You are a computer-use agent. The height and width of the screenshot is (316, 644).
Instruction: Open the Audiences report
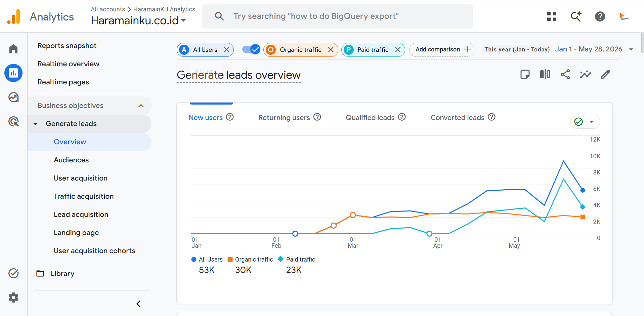pos(71,160)
